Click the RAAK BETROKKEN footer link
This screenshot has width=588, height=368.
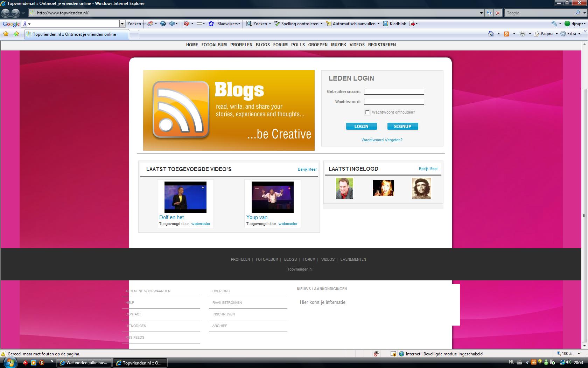click(x=227, y=303)
